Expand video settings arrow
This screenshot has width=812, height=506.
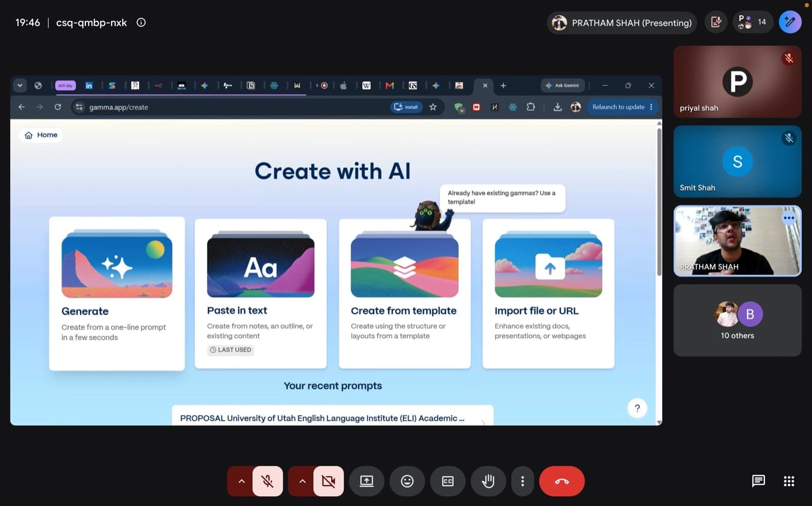pyautogui.click(x=302, y=481)
